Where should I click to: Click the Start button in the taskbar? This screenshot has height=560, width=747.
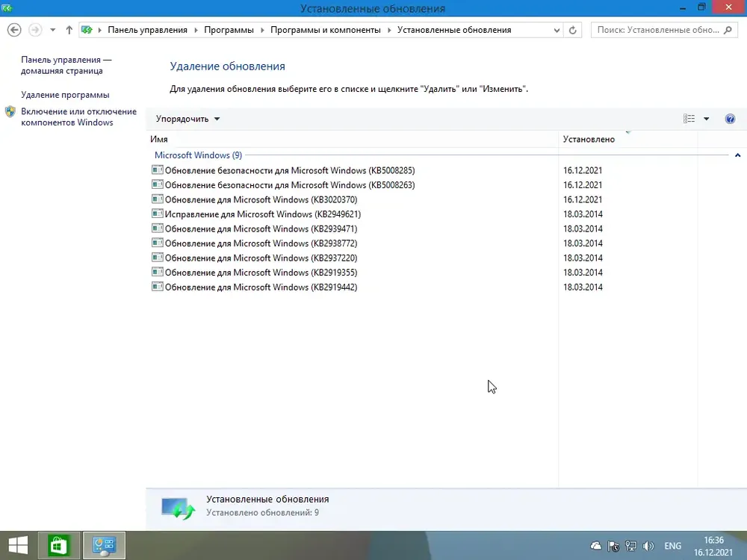coord(18,546)
